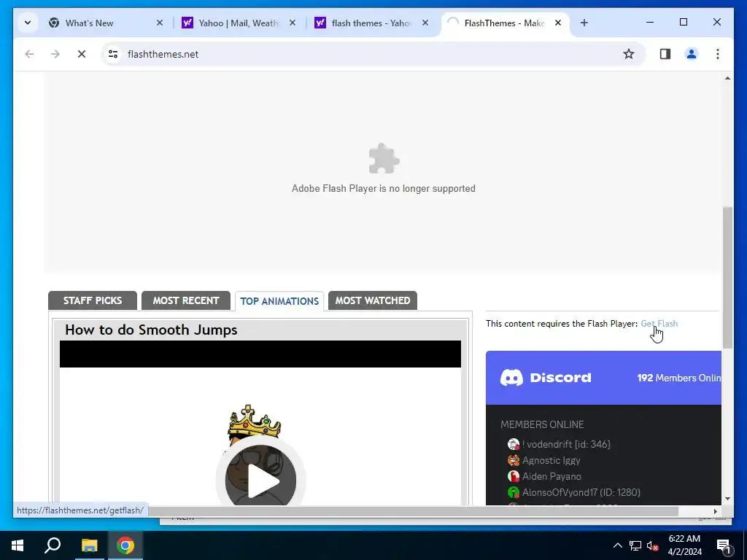Switch to the flash themes Yahoo search tab
Image resolution: width=747 pixels, height=560 pixels.
coord(371,23)
